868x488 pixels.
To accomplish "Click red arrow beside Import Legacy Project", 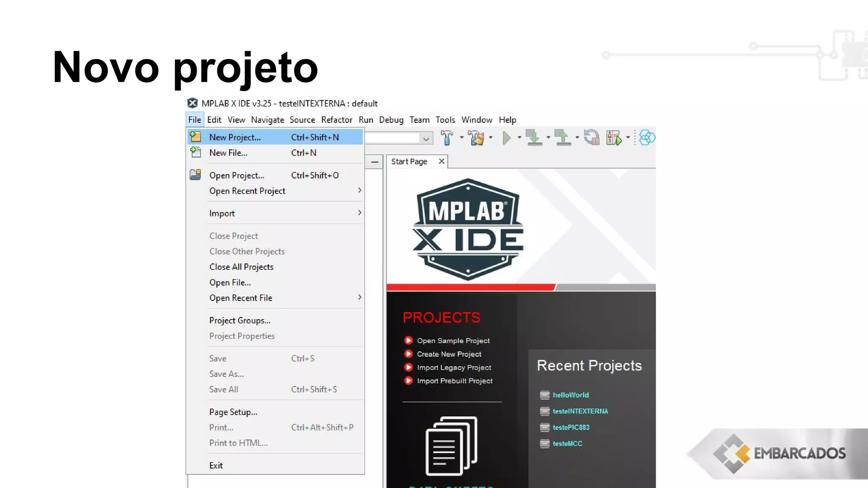I will (x=408, y=367).
